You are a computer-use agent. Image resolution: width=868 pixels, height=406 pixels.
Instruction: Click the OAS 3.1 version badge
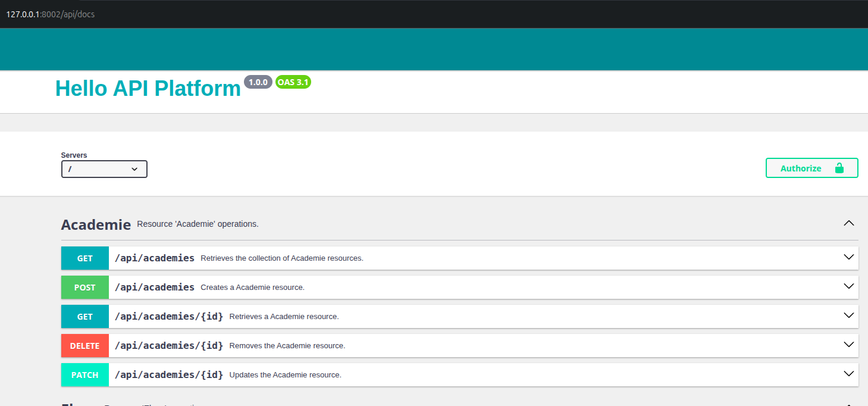293,82
